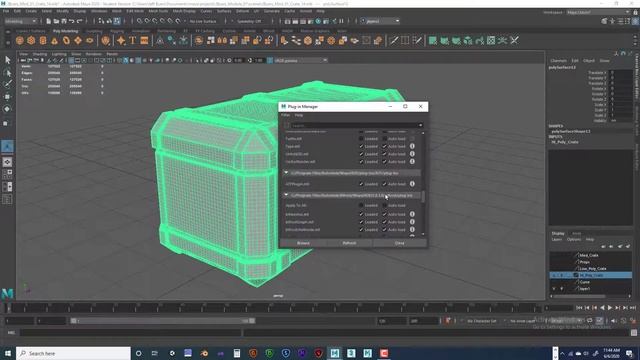Screen dimensions: 640x360
Task: Play the timeline forward
Action: pos(610,308)
